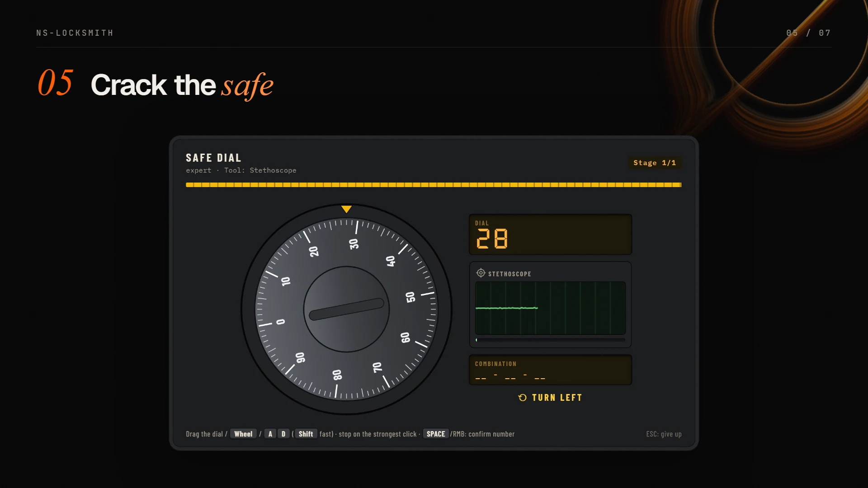Viewport: 868px width, 488px height.
Task: Click the TURN LEFT direction label
Action: click(557, 398)
